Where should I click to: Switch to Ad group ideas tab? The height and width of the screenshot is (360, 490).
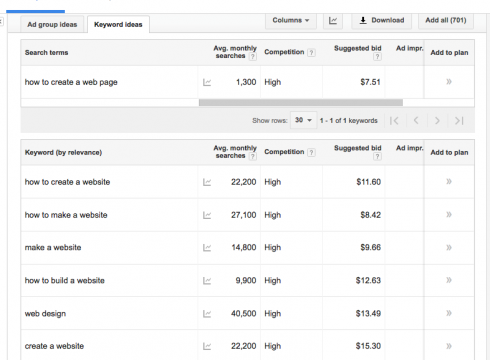point(52,24)
